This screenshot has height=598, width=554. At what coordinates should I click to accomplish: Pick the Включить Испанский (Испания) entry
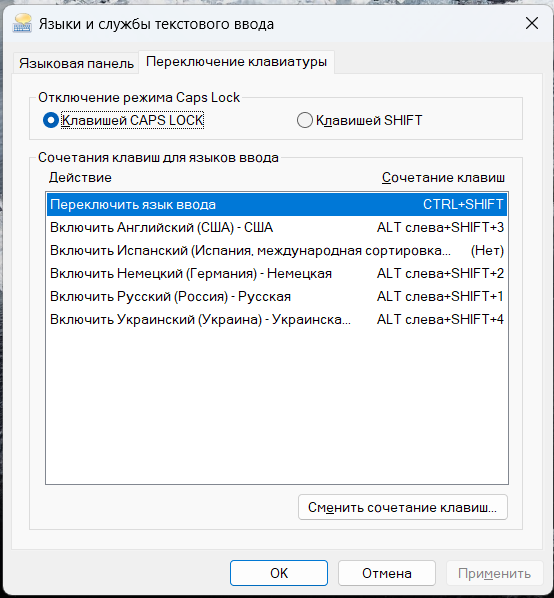tap(277, 251)
